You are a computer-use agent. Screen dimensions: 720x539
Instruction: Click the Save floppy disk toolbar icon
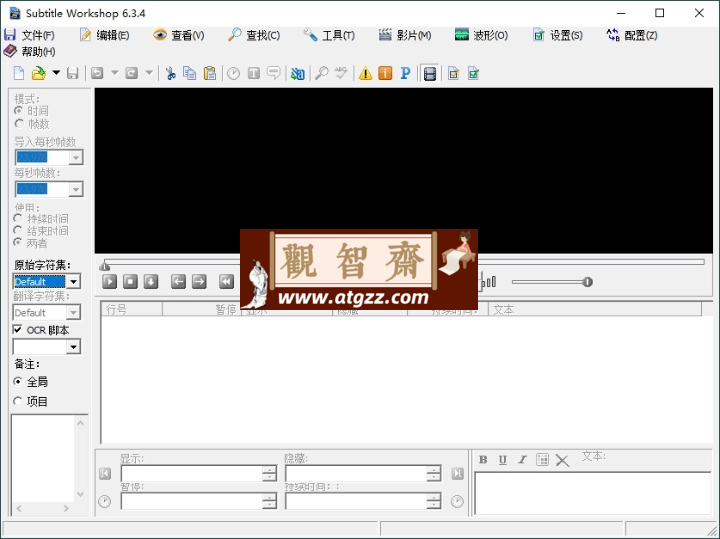click(x=73, y=73)
